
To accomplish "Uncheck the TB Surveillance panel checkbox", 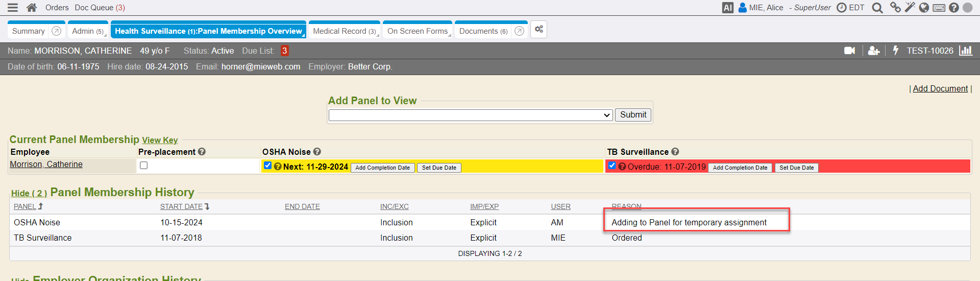I will [612, 166].
